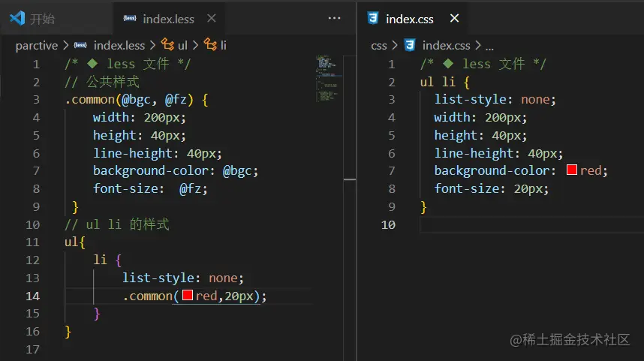The height and width of the screenshot is (361, 644).
Task: Open the red color swatch in index.less
Action: [188, 295]
